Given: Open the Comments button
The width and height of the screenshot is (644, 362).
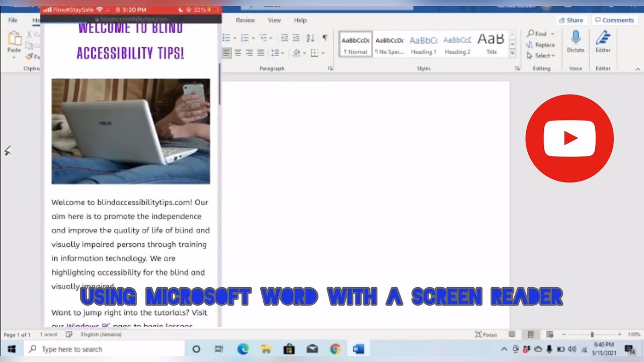Looking at the screenshot, I should 614,20.
